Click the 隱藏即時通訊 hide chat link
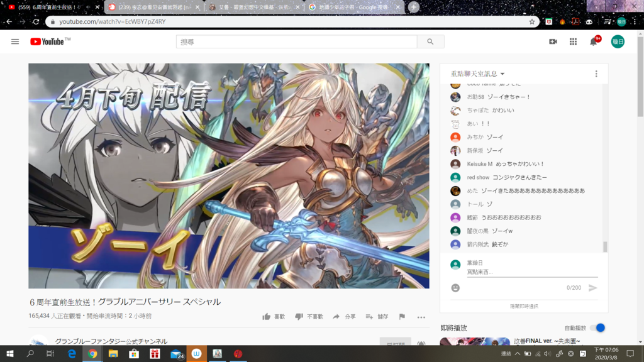The image size is (644, 362). (524, 306)
